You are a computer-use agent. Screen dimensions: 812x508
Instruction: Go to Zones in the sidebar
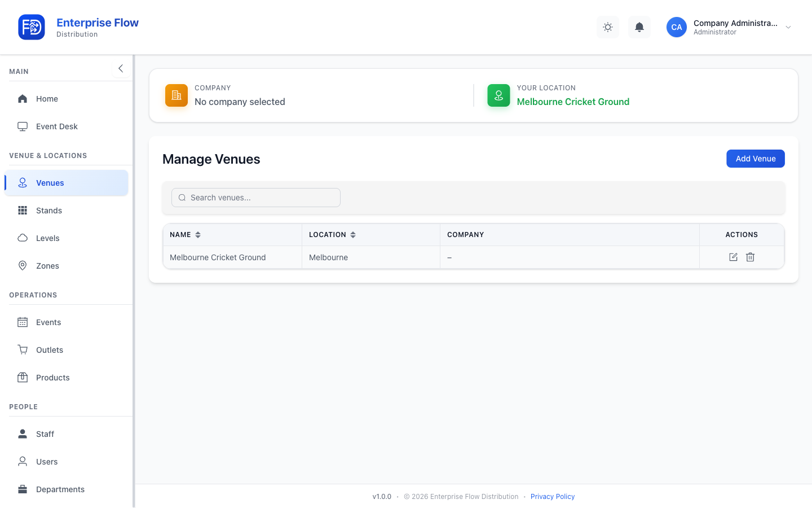click(67, 266)
